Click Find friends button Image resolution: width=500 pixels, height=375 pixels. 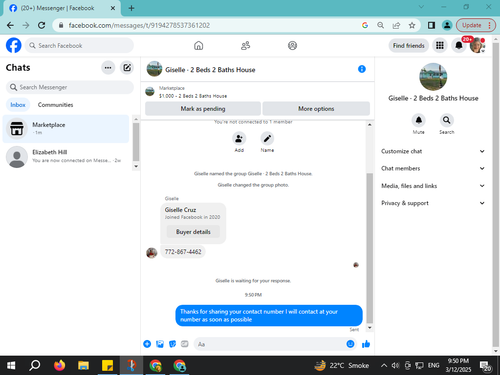click(x=408, y=46)
